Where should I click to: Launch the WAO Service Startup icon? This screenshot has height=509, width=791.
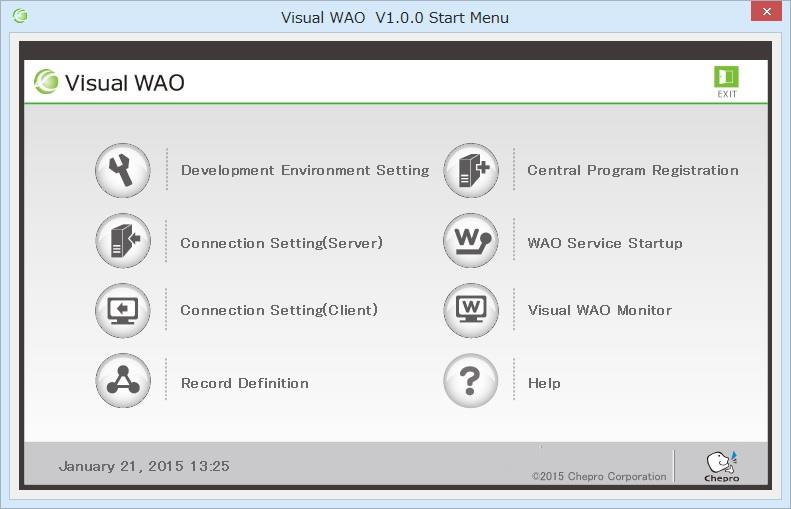click(x=470, y=241)
